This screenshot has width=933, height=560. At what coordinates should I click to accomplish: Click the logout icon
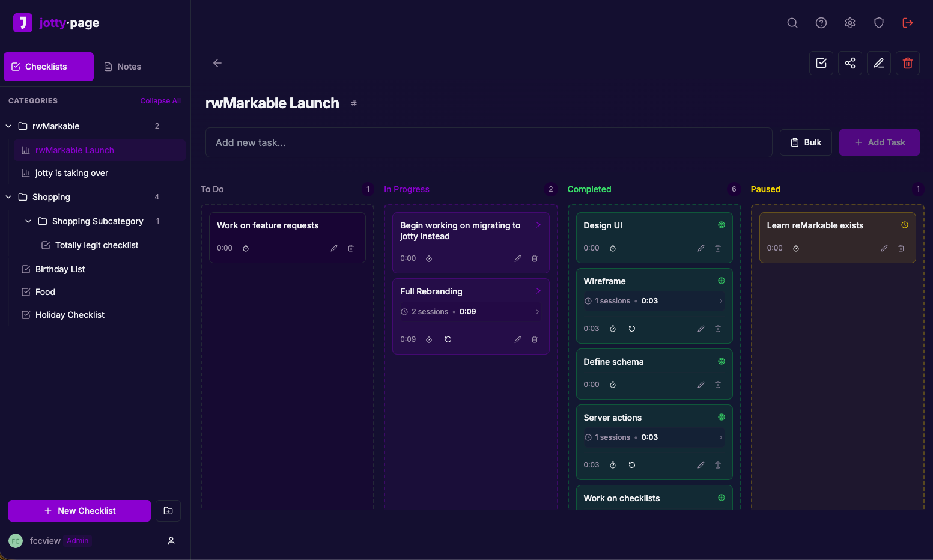(908, 23)
